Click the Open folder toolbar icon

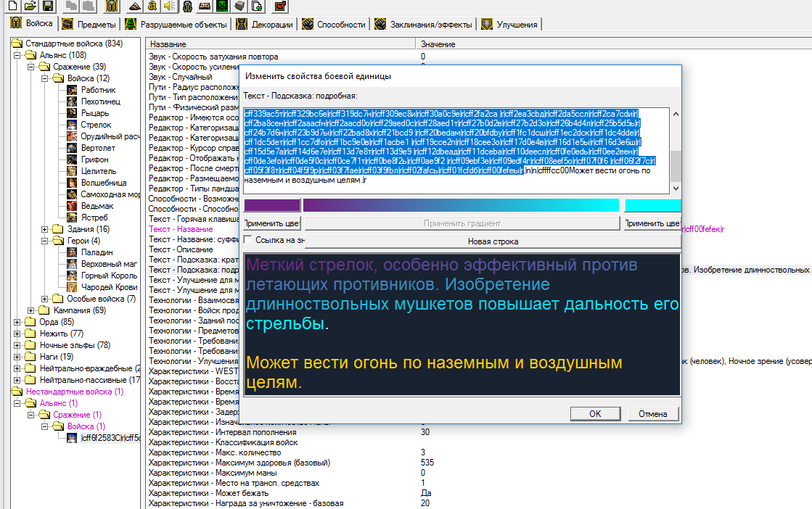point(30,7)
